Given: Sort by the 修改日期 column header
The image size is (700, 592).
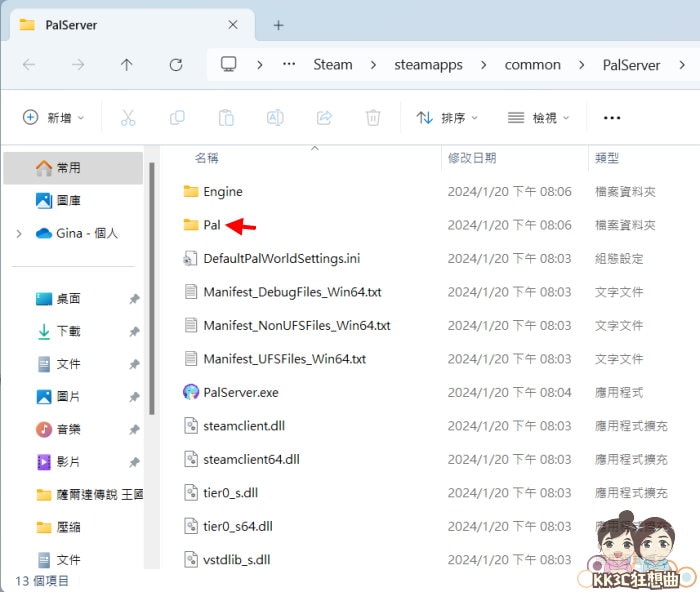Looking at the screenshot, I should coord(472,158).
